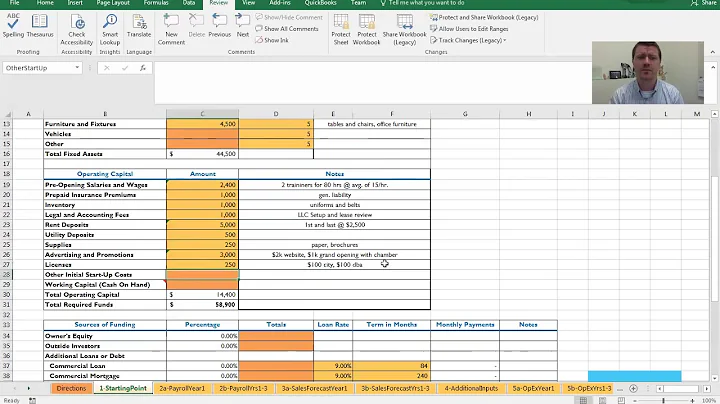This screenshot has width=720, height=404.
Task: Open the 4-AdditionalInputs sheet tab
Action: pyautogui.click(x=471, y=388)
